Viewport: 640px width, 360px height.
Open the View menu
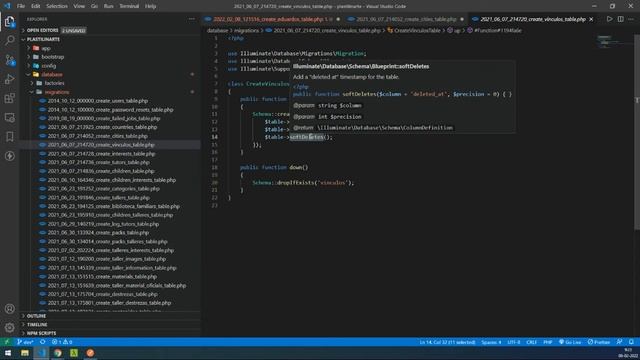pyautogui.click(x=79, y=6)
